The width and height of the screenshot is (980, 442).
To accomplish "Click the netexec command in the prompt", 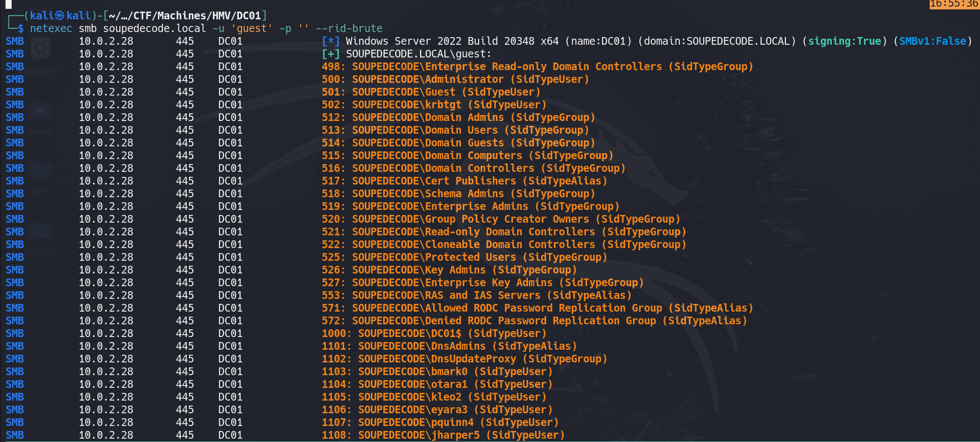I will click(51, 28).
